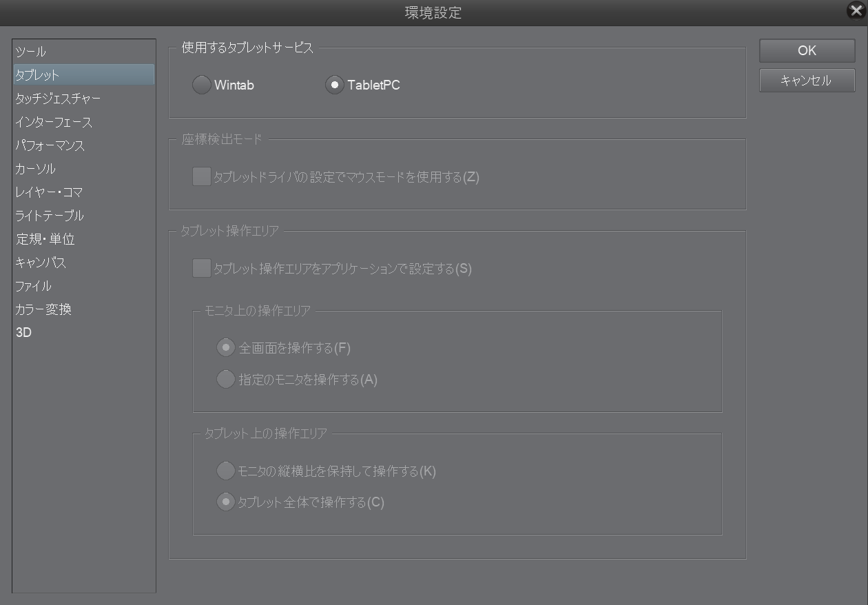Viewport: 868px width, 605px height.
Task: Switch to the ファイル category
Action: point(83,286)
